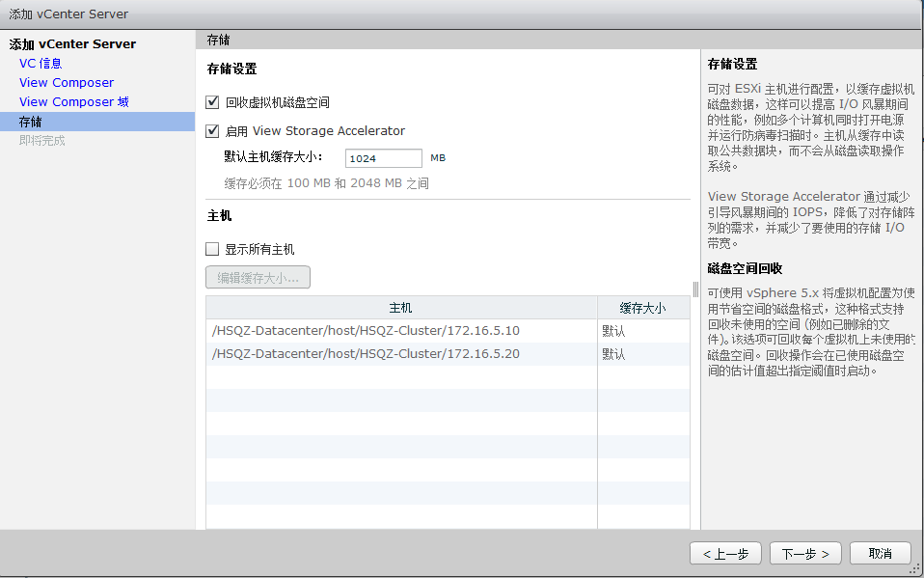
Task: Select host row 172.16.5.10
Action: click(448, 331)
